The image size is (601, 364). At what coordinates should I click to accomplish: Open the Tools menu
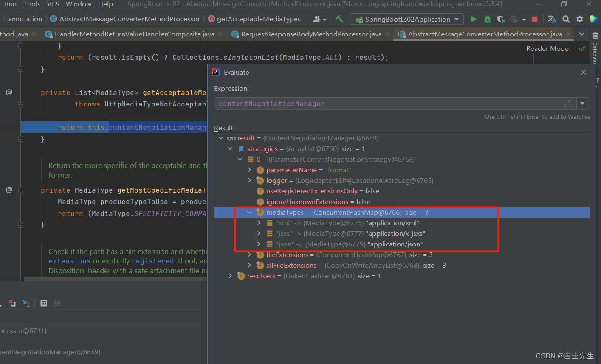[x=32, y=4]
